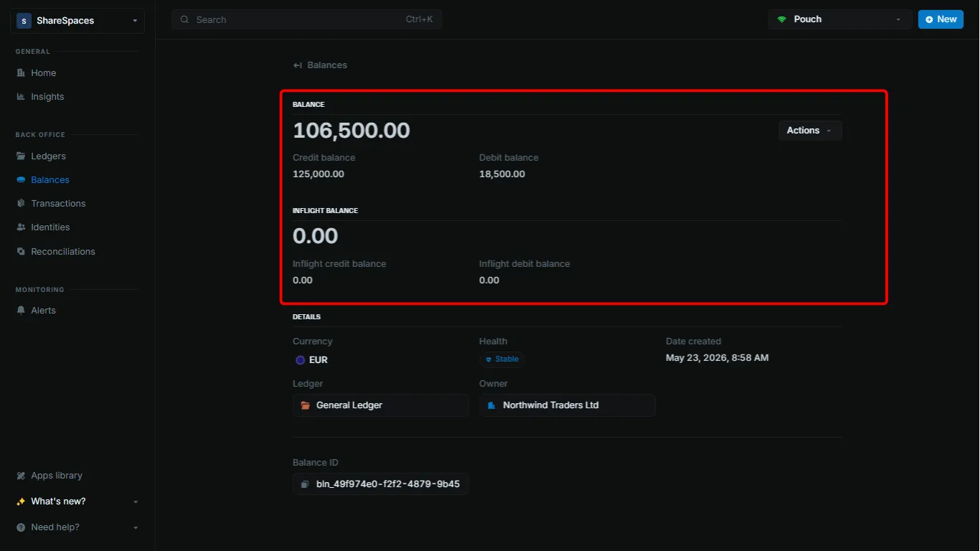Click the ShareSpaces logo avatar
The height and width of the screenshot is (551, 980).
24,21
